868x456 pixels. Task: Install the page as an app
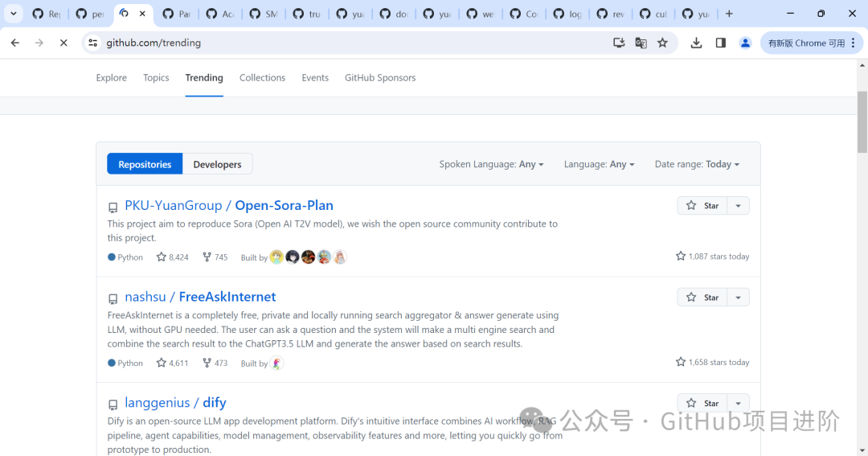[x=619, y=43]
